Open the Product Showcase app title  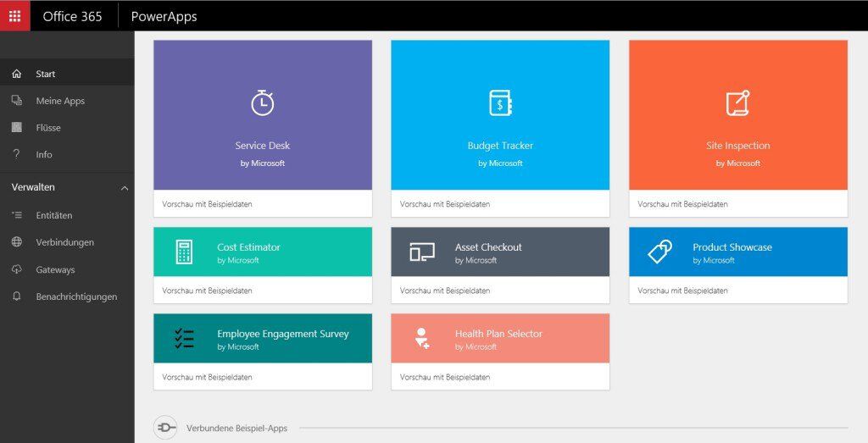coord(732,247)
